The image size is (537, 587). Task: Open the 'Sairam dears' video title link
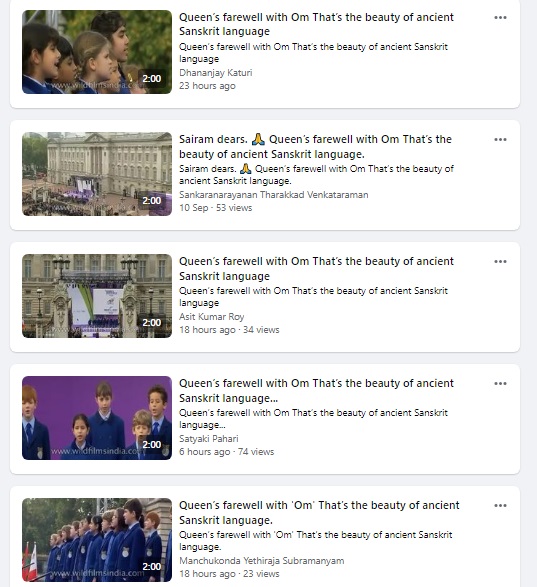[315, 146]
